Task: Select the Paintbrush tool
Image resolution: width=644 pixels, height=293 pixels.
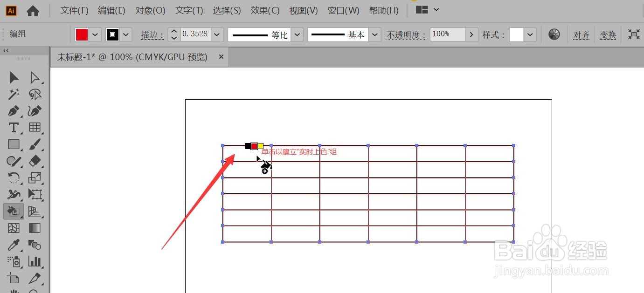Action: click(35, 144)
